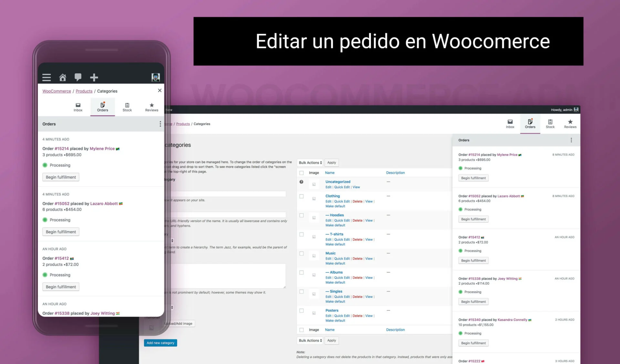Screen dimensions: 620x364
Task: Tick the select-all checkbox in the category table header
Action: [301, 173]
